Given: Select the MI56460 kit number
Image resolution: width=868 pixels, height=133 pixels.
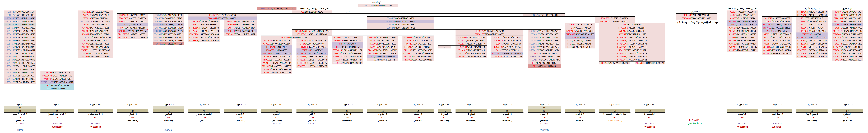Looking at the screenshot, I should coord(347,121).
